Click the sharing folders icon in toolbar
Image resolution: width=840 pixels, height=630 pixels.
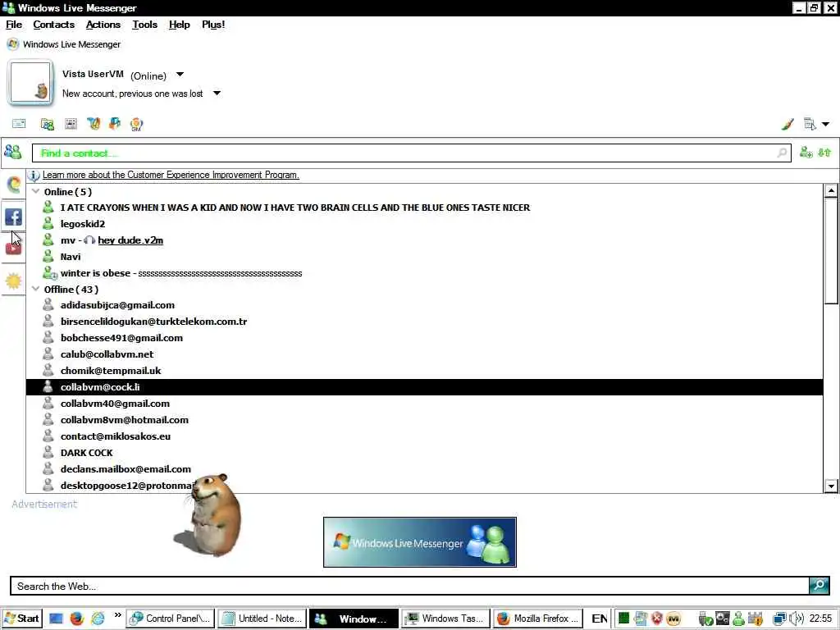48,125
